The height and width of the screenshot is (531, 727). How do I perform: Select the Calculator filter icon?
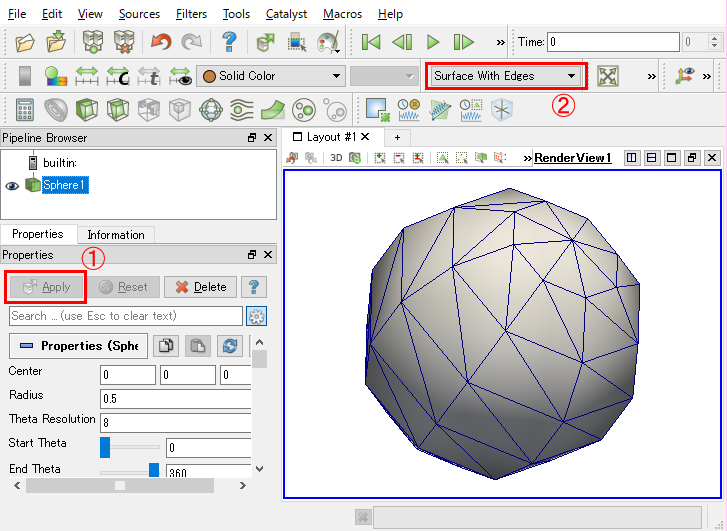click(x=25, y=110)
